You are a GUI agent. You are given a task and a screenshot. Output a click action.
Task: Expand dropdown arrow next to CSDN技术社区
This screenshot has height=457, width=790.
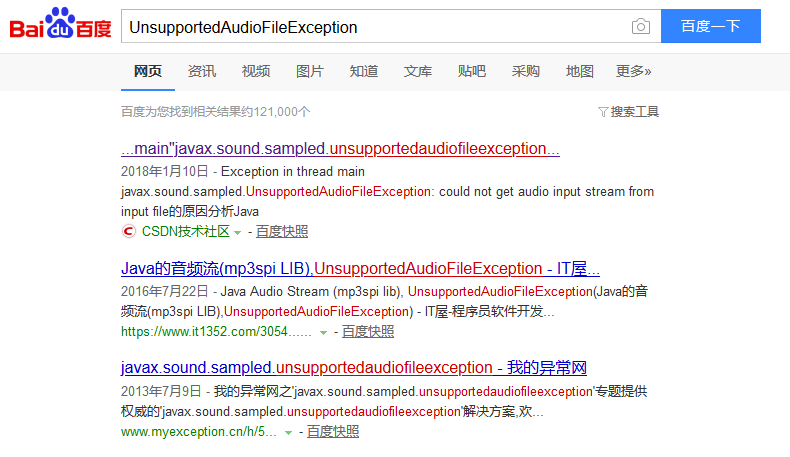[x=237, y=233]
